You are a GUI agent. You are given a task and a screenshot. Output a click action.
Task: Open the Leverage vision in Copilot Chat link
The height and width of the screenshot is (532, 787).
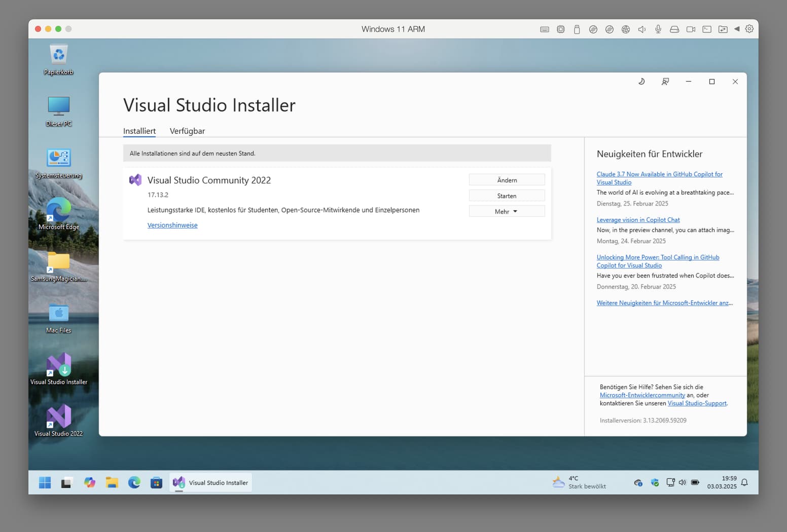pyautogui.click(x=638, y=220)
